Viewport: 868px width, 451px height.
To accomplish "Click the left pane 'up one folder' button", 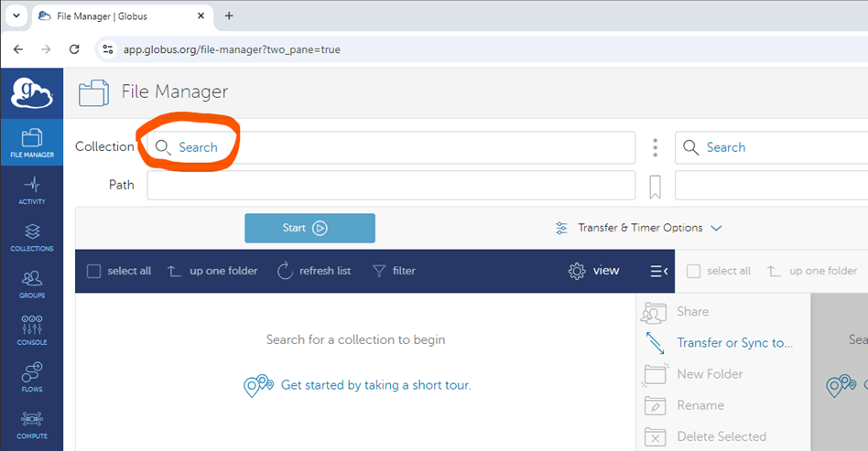I will click(x=213, y=271).
